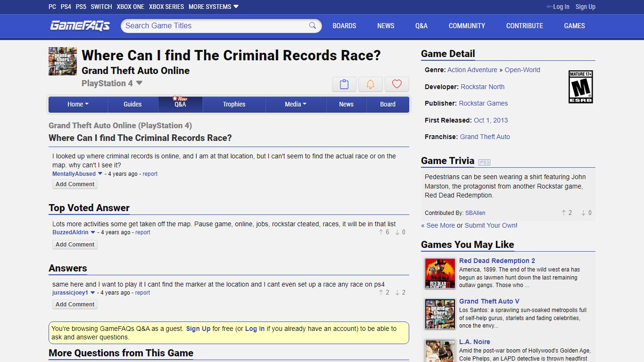
Task: Open Red Dead Redemption 2 cover thumbnail
Action: click(x=440, y=273)
